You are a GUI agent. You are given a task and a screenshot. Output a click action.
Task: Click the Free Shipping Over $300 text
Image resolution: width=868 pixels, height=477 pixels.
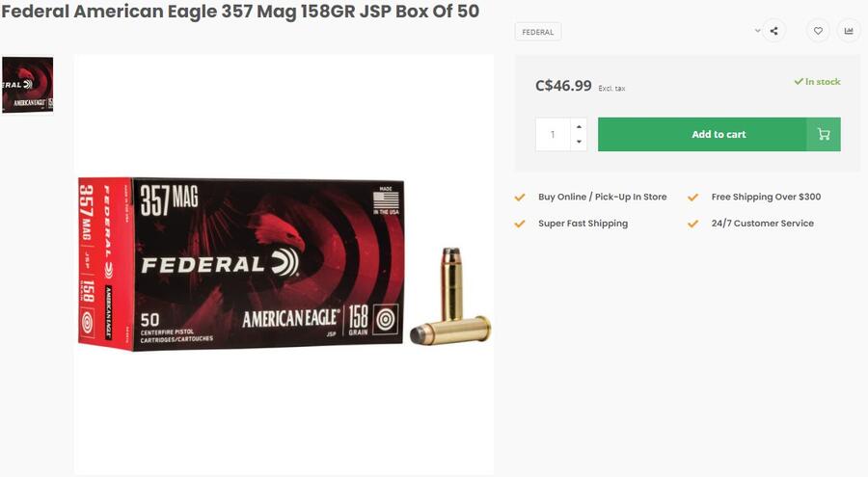tap(766, 197)
